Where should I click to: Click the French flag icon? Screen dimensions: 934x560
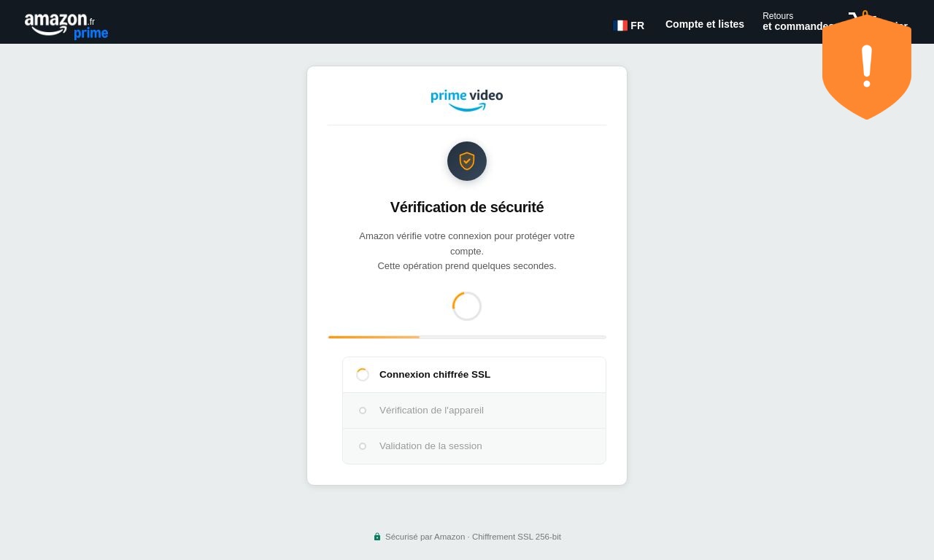pyautogui.click(x=621, y=26)
